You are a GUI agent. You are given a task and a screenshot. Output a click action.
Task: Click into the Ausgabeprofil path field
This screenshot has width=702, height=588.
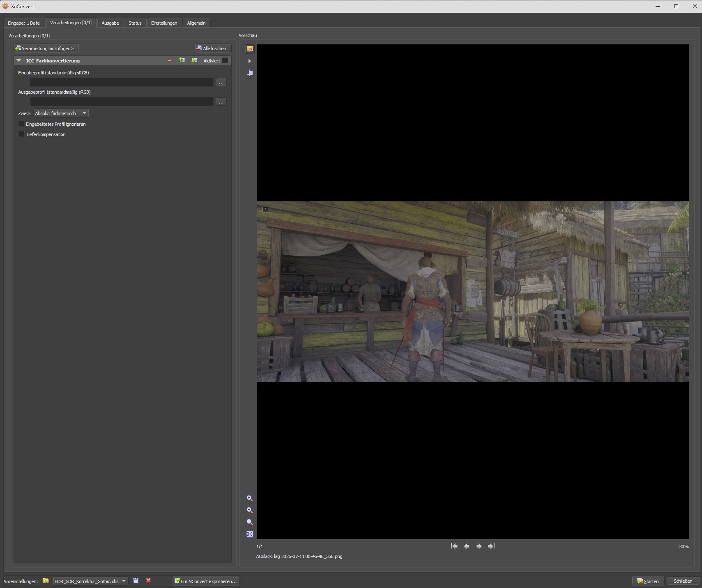122,101
